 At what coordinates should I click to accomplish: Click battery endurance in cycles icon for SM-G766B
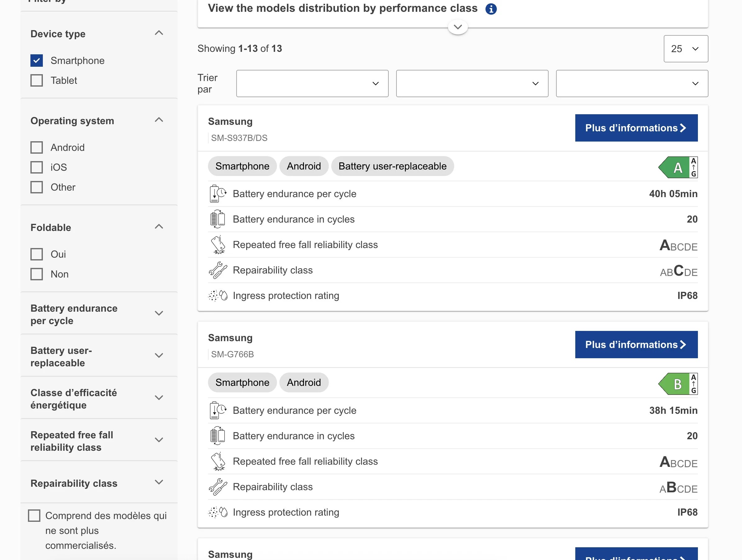point(218,436)
